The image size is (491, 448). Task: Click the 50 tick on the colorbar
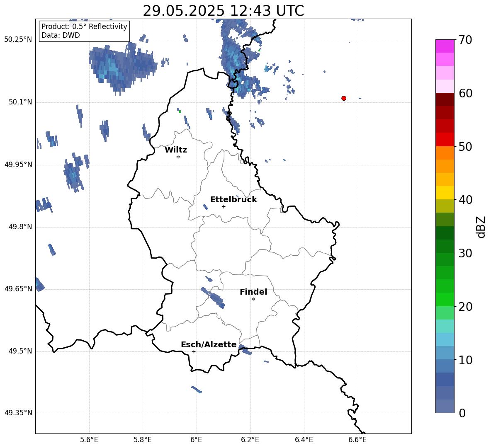465,146
